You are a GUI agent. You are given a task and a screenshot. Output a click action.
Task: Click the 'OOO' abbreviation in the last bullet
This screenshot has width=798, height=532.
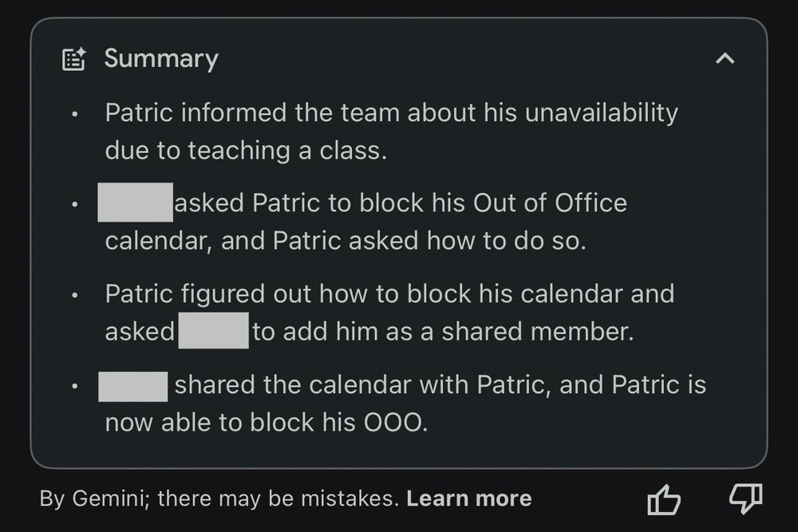point(395,422)
